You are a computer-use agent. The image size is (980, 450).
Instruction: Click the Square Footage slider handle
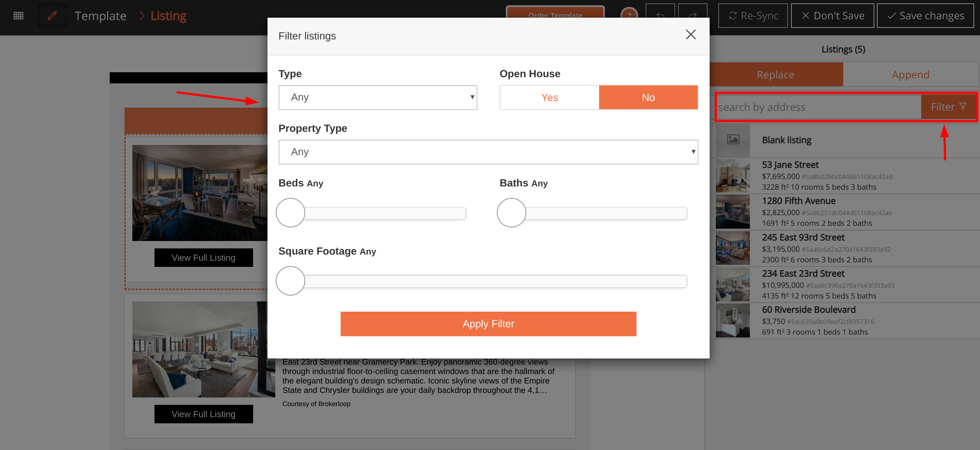tap(291, 281)
